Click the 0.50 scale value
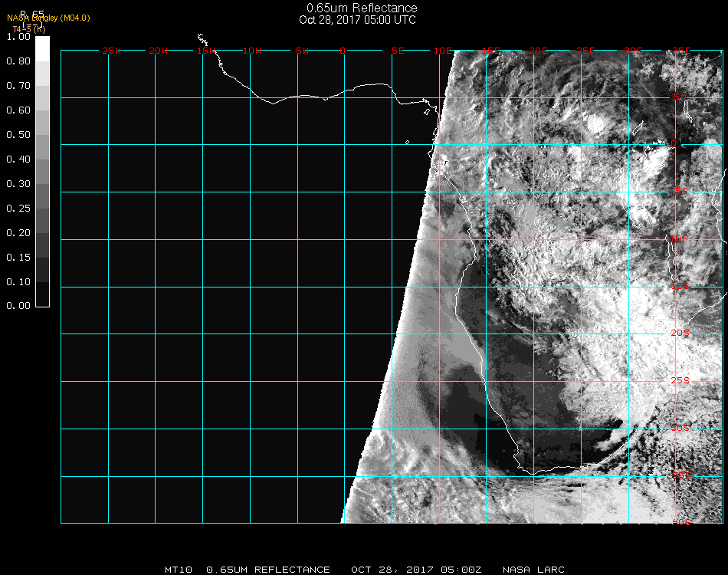 click(x=18, y=135)
